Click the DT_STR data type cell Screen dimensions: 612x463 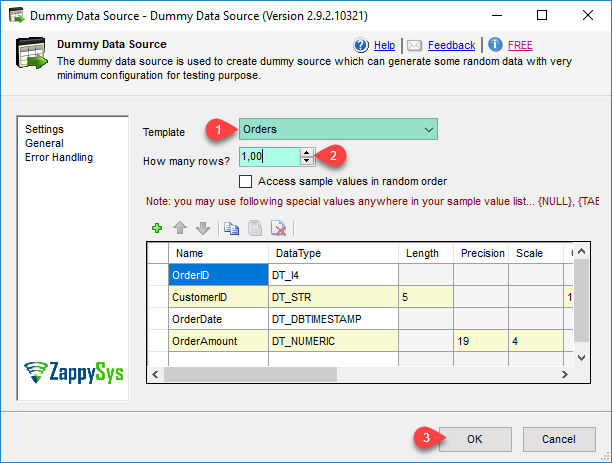click(x=333, y=297)
